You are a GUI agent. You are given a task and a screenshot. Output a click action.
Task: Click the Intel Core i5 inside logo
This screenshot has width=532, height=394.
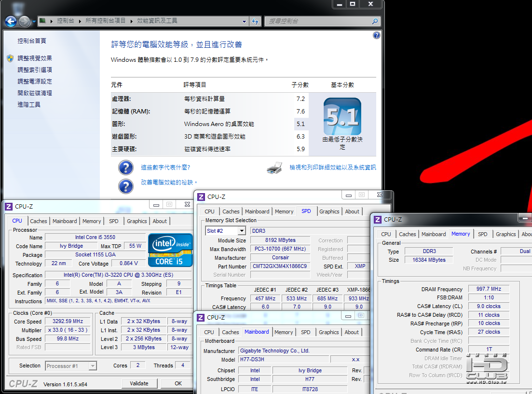click(x=170, y=250)
